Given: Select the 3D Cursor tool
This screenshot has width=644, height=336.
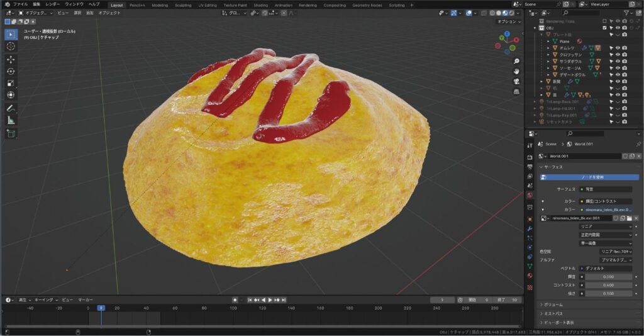Looking at the screenshot, I should point(11,47).
